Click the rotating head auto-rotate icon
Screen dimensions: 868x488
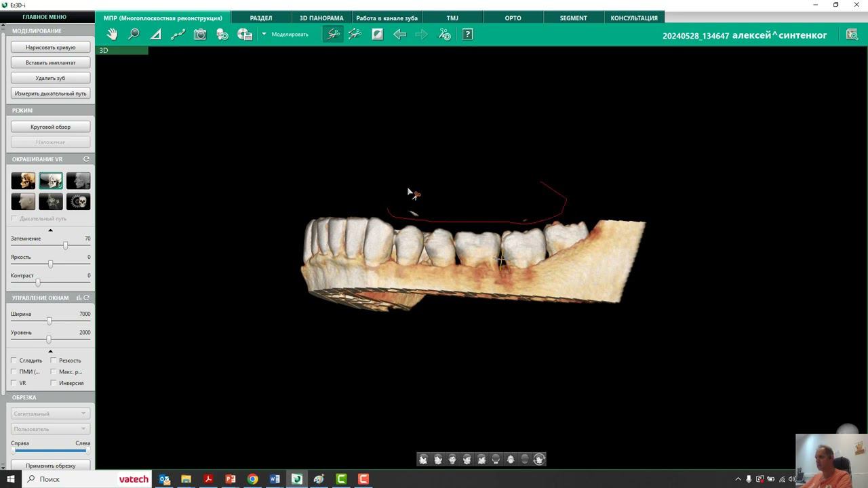[x=539, y=459]
